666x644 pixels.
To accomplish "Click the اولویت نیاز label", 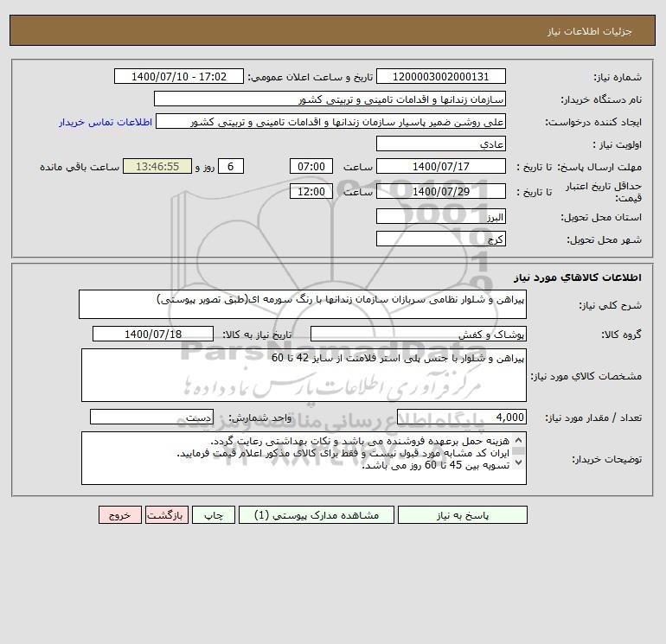I will (x=618, y=144).
